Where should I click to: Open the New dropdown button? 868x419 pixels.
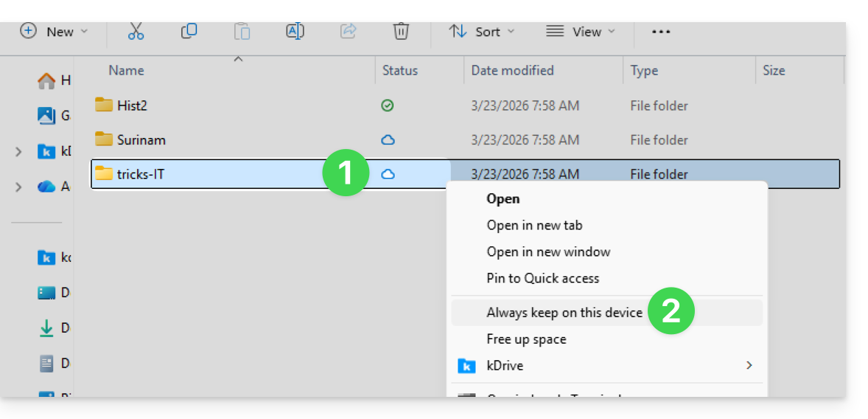pyautogui.click(x=54, y=32)
